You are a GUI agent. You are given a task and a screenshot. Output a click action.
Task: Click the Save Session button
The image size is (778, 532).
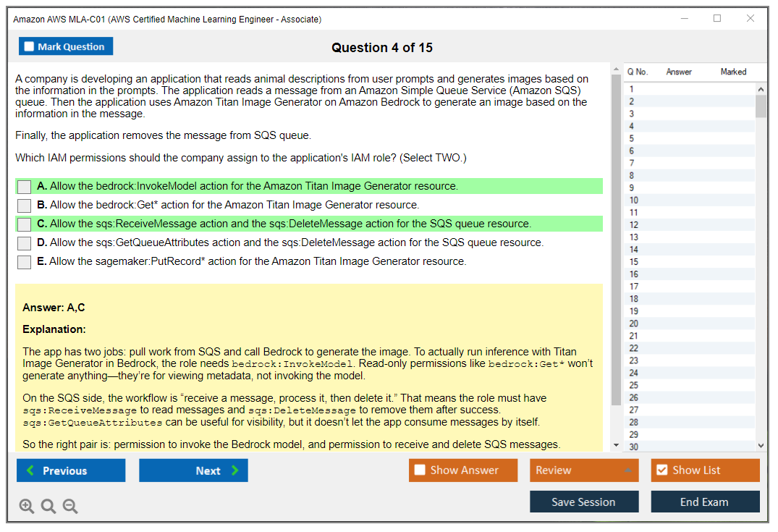coord(584,502)
